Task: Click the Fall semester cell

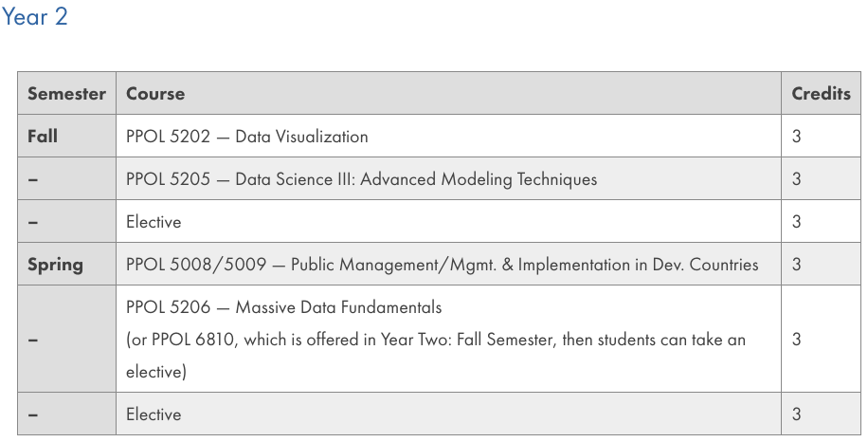Action: [43, 137]
